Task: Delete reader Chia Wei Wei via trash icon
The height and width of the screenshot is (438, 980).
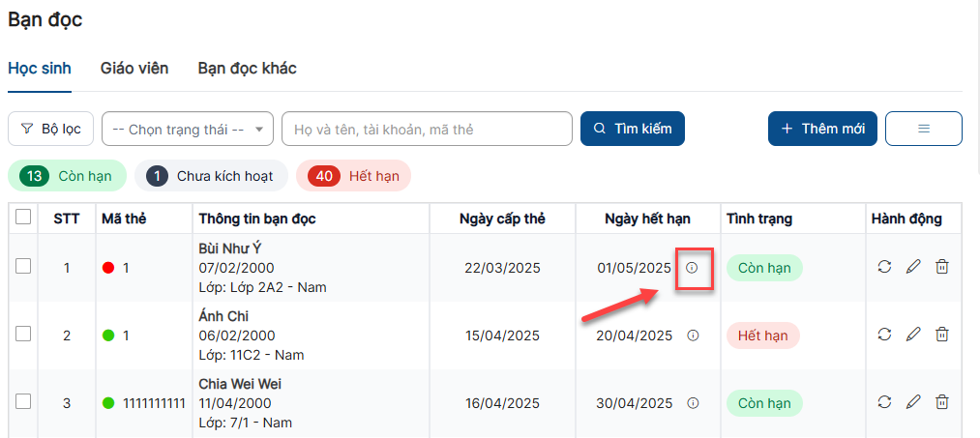Action: click(942, 402)
